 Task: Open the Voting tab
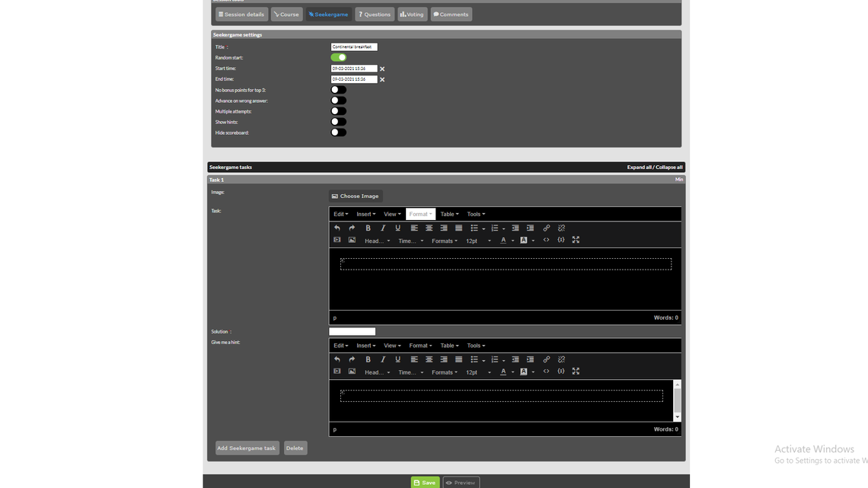(412, 14)
